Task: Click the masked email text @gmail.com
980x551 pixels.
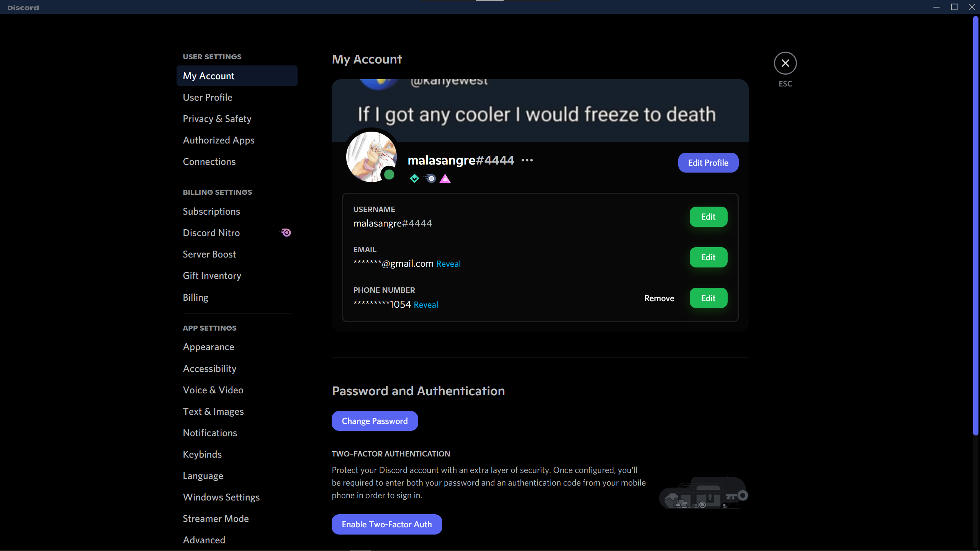Action: tap(393, 264)
